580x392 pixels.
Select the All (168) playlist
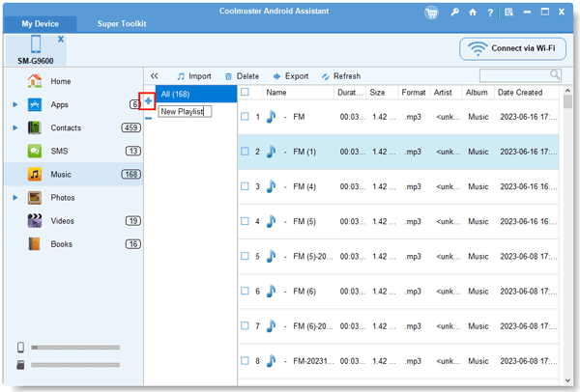coord(196,95)
